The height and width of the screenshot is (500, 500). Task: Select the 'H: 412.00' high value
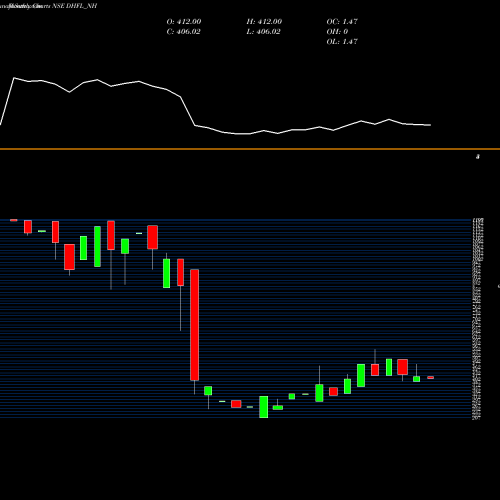[x=264, y=22]
